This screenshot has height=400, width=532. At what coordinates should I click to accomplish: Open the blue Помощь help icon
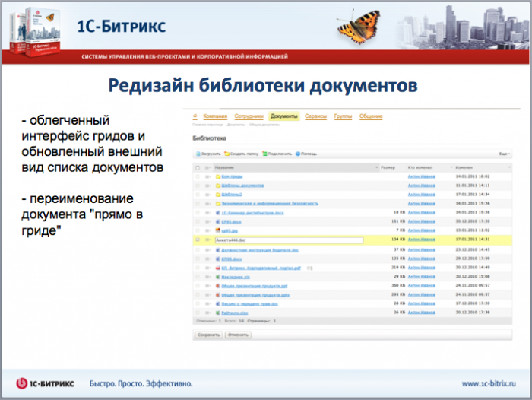click(x=298, y=154)
